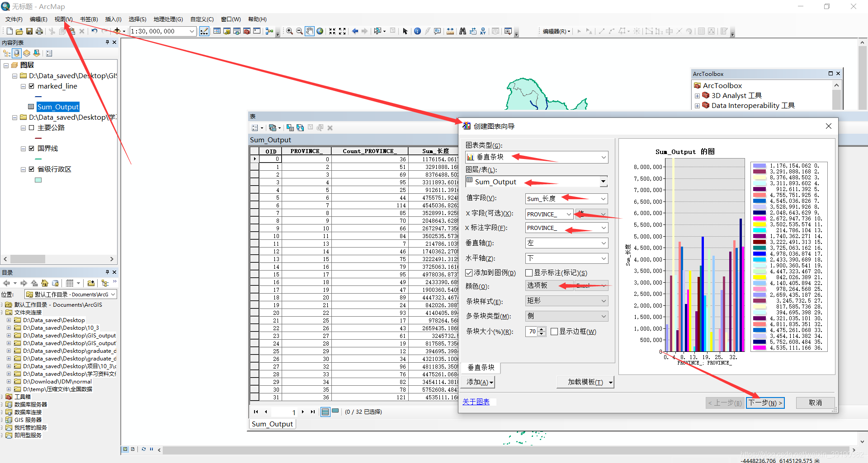868x463 pixels.
Task: Select the Sum_Output table tab
Action: coord(272,424)
